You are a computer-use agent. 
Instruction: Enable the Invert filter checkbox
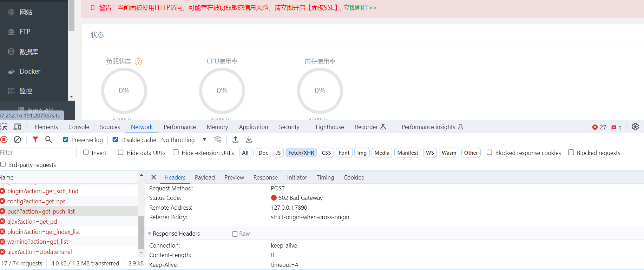[86, 153]
